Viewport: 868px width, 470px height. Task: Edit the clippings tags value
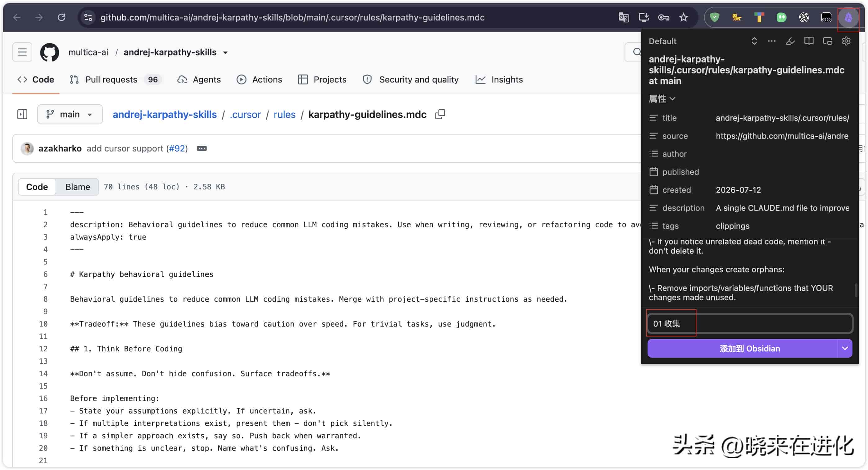782,226
